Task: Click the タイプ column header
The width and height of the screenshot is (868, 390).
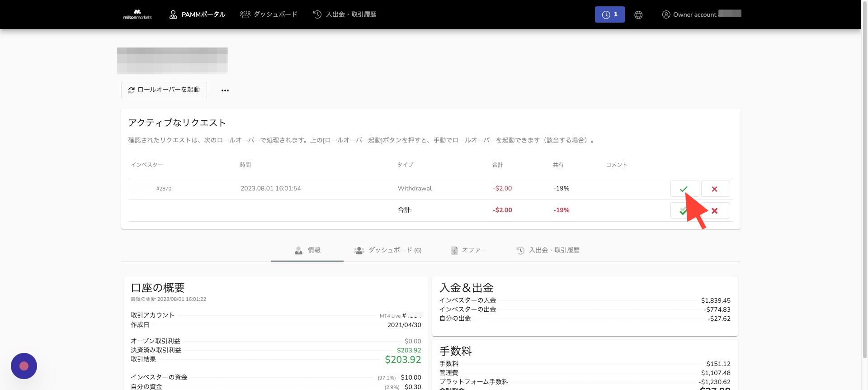Action: tap(406, 165)
